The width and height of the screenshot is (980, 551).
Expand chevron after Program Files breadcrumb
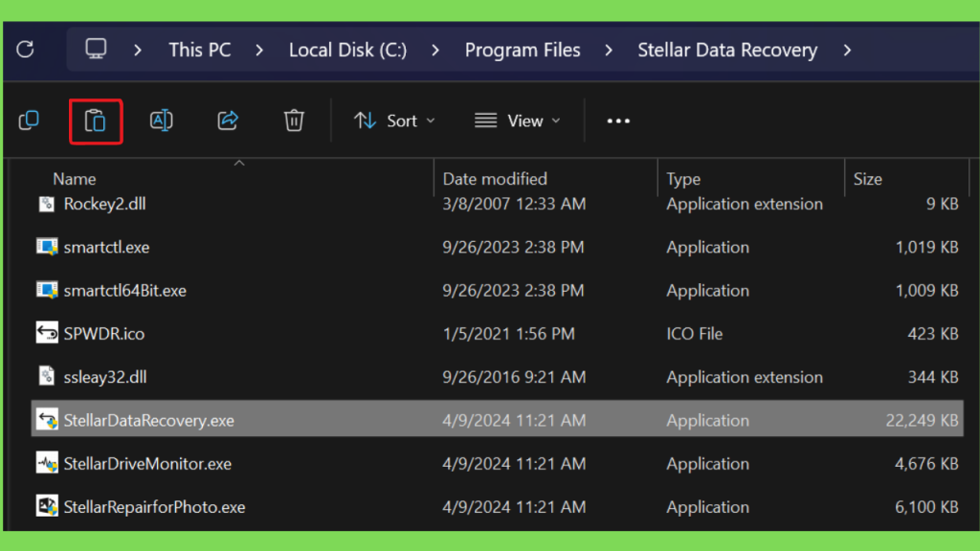610,50
